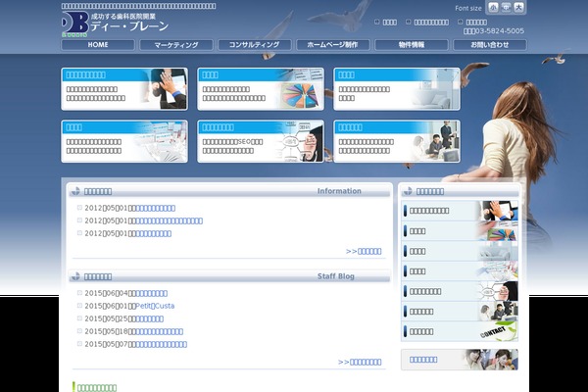Click the >> more link under Staff Blog

click(360, 362)
